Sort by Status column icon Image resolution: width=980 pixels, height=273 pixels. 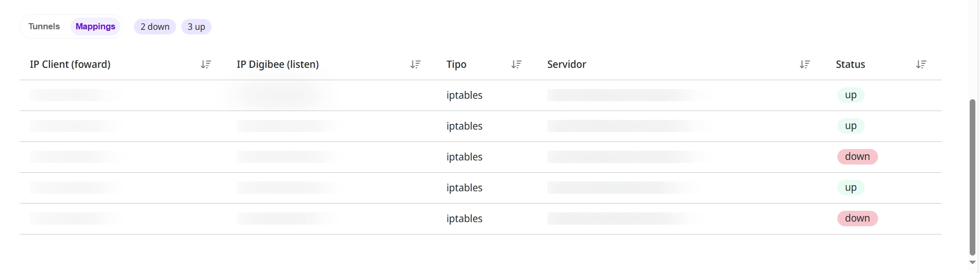click(921, 64)
